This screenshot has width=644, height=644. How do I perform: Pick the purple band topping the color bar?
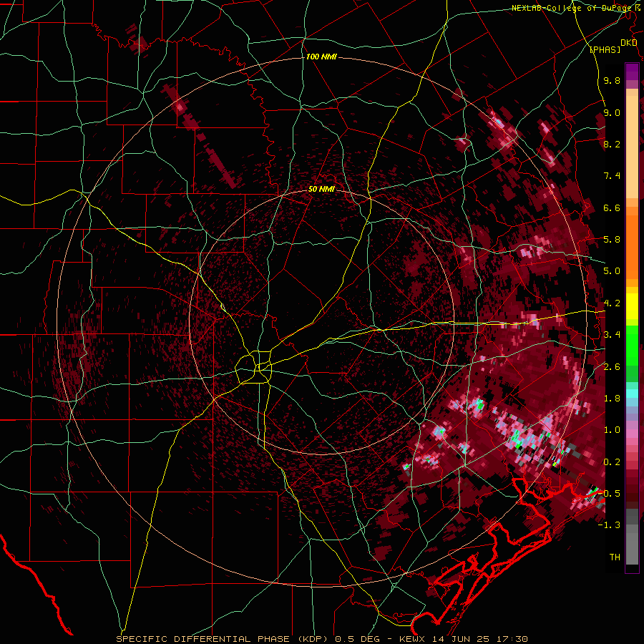pyautogui.click(x=632, y=72)
